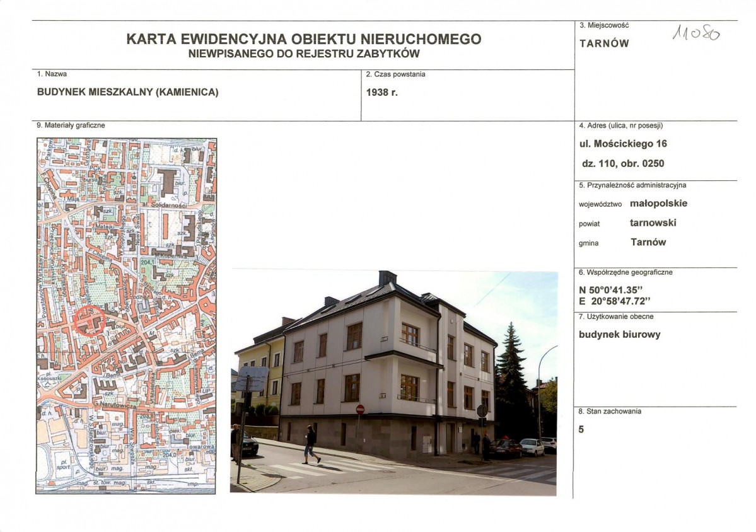Click the pedestrian crossing the street in photo
Image resolution: width=756 pixels, height=532 pixels.
coord(311,444)
